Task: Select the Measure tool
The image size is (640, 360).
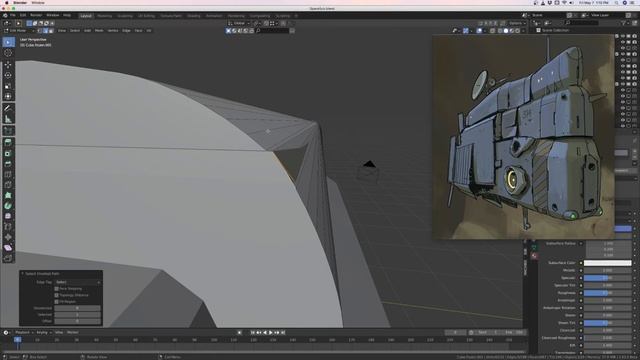Action: coord(8,119)
